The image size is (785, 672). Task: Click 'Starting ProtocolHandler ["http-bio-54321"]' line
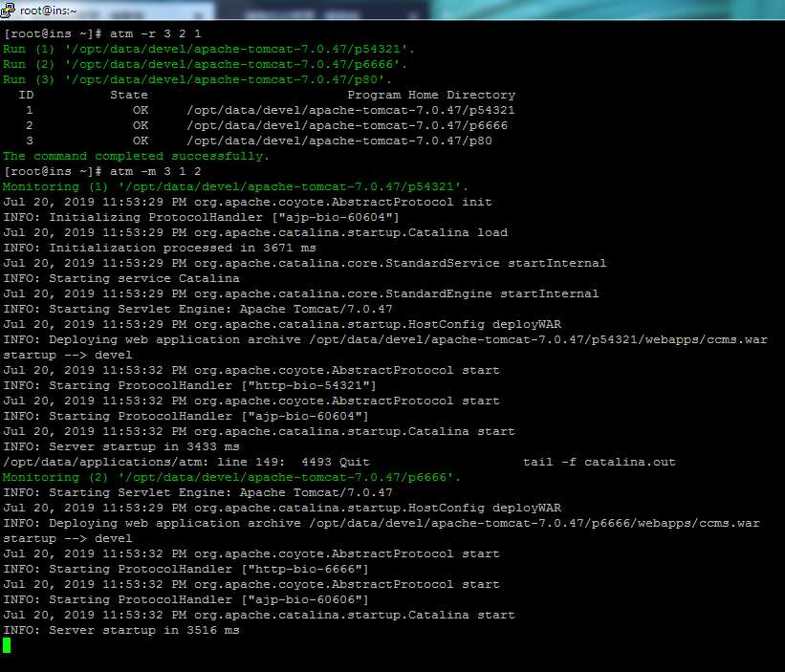(189, 386)
